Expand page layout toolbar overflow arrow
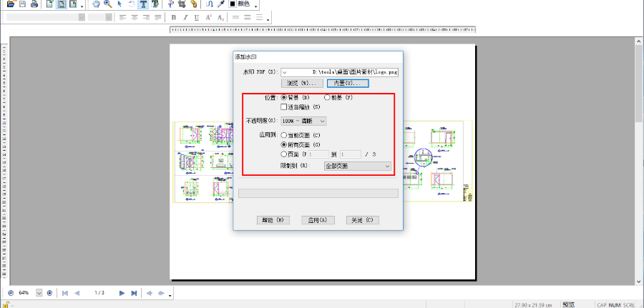Screen dimensions: 644x308 pyautogui.click(x=82, y=6)
